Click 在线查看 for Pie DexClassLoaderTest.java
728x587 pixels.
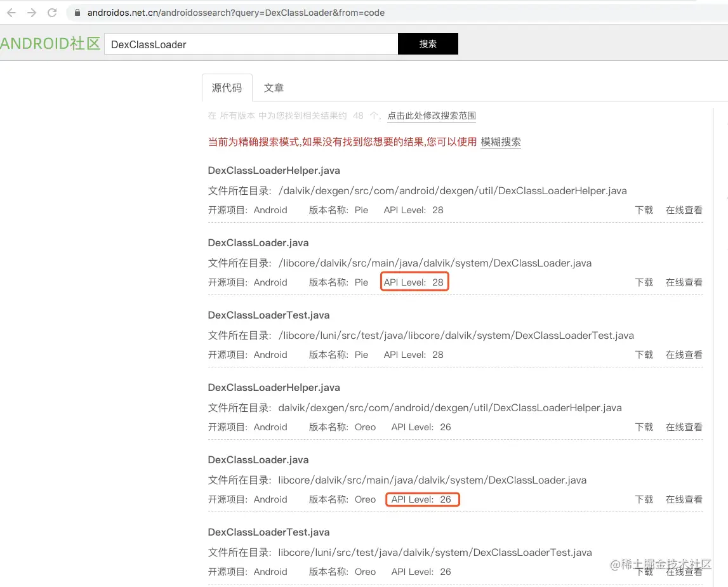point(684,355)
